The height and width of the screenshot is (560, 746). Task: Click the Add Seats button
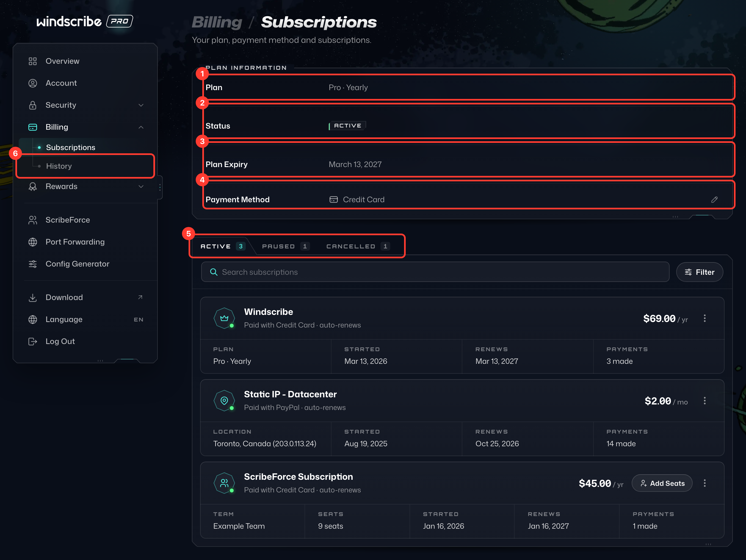662,483
